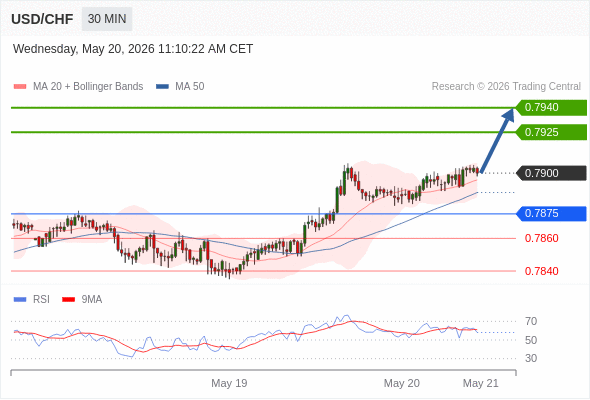
Task: Click the 0.7940 green resistance tag
Action: (x=551, y=108)
